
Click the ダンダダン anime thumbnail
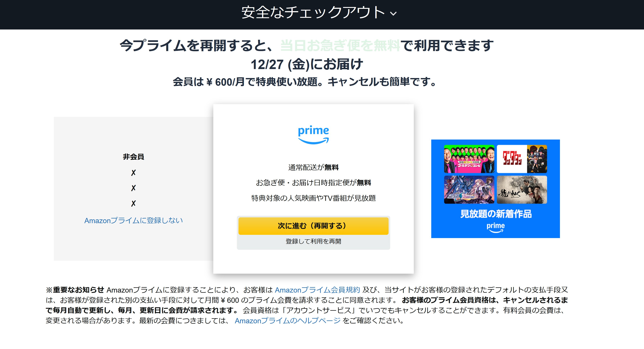tap(522, 159)
